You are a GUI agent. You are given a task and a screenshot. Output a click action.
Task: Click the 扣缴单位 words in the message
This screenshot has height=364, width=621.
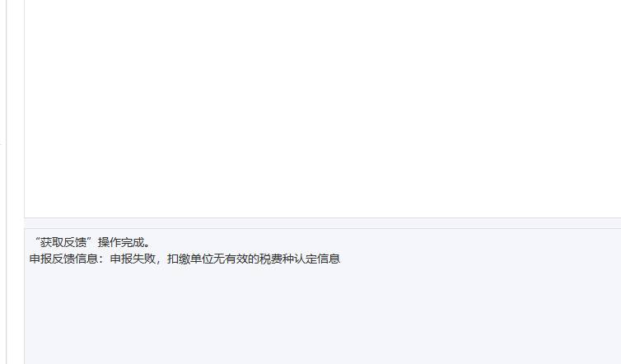pos(190,259)
